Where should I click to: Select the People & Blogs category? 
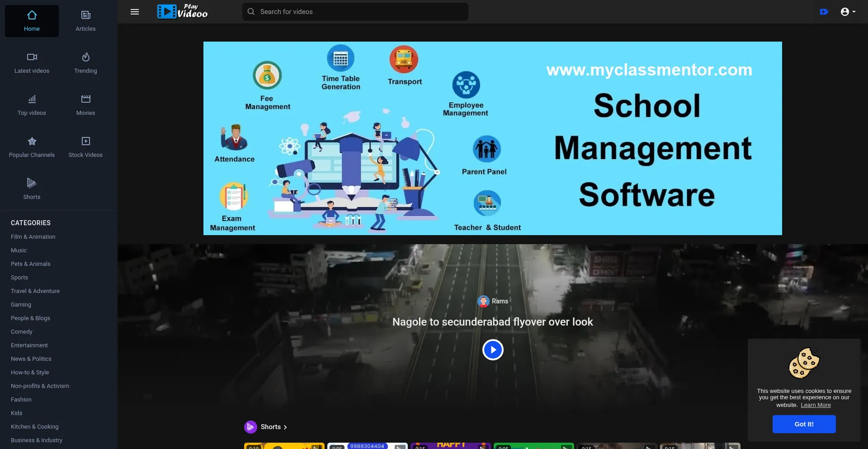31,318
